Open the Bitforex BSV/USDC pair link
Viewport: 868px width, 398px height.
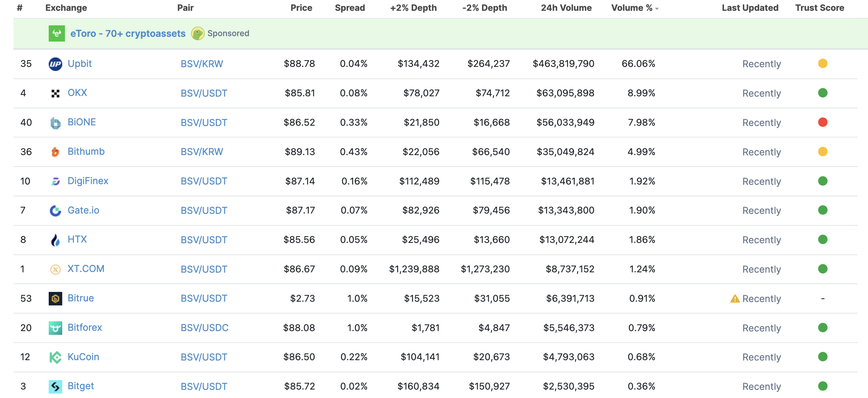pyautogui.click(x=204, y=328)
